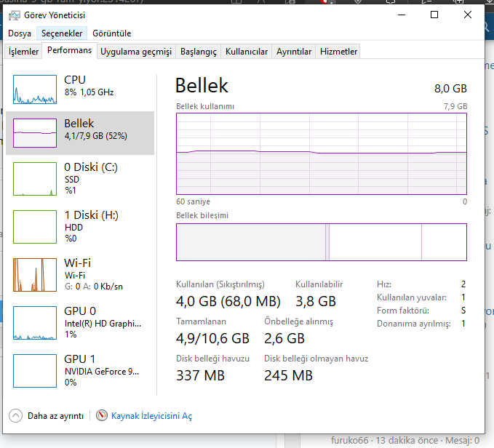Click the 3,8 GB available value

click(x=316, y=301)
